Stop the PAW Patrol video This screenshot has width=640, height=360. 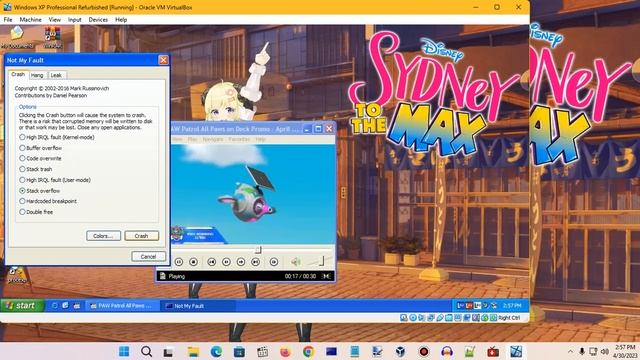193,262
